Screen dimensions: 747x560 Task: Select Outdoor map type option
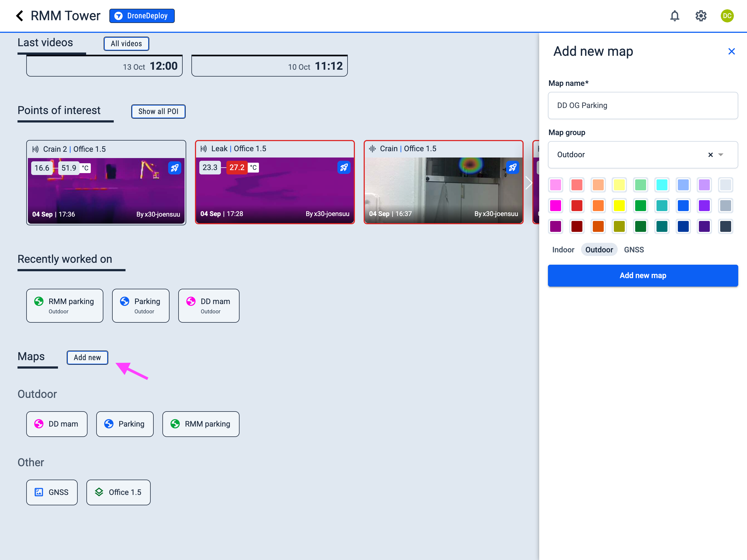[599, 250]
